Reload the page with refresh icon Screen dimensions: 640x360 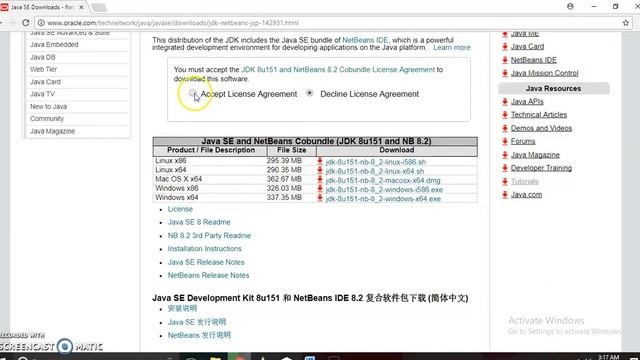coord(25,23)
